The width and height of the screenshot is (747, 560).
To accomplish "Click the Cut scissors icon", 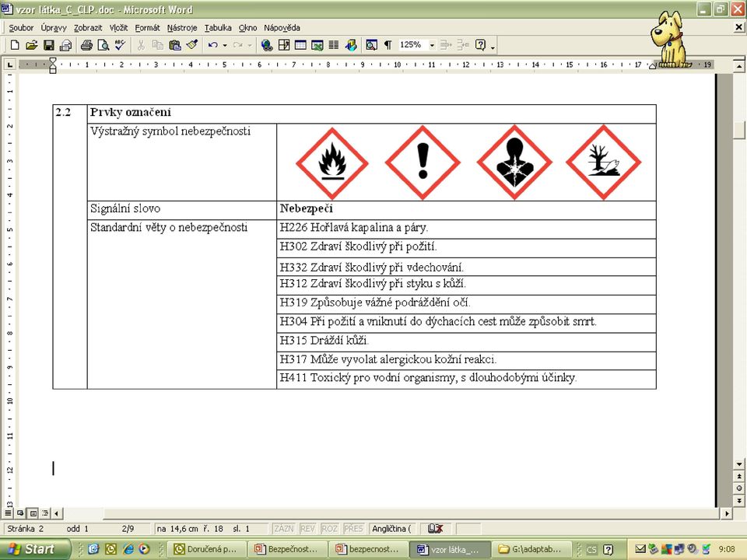I will coord(141,45).
